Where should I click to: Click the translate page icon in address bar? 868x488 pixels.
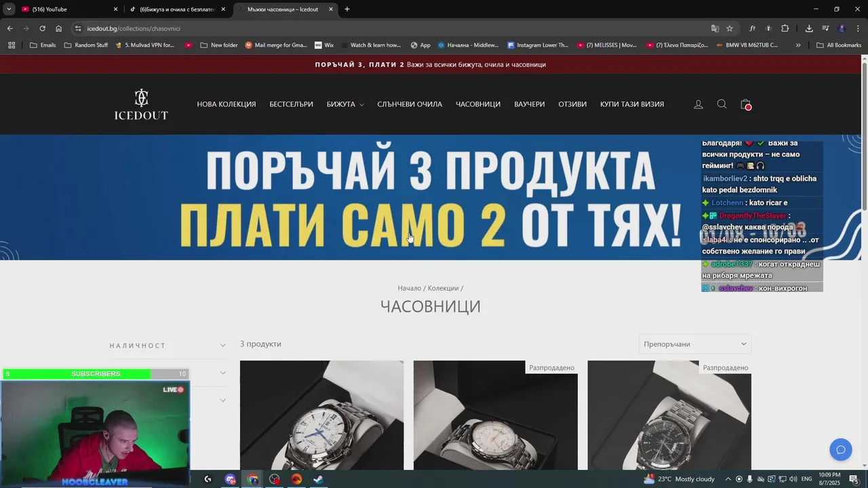[715, 28]
